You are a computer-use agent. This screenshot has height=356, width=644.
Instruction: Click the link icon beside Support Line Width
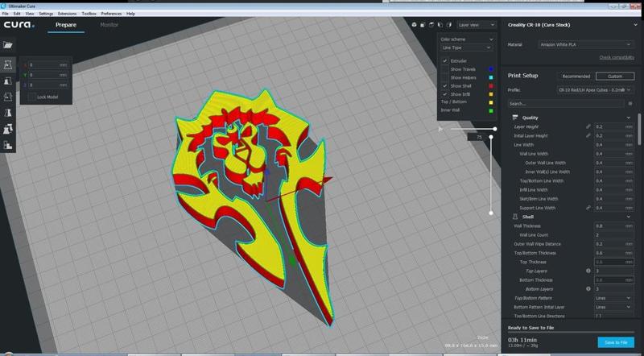pyautogui.click(x=588, y=208)
